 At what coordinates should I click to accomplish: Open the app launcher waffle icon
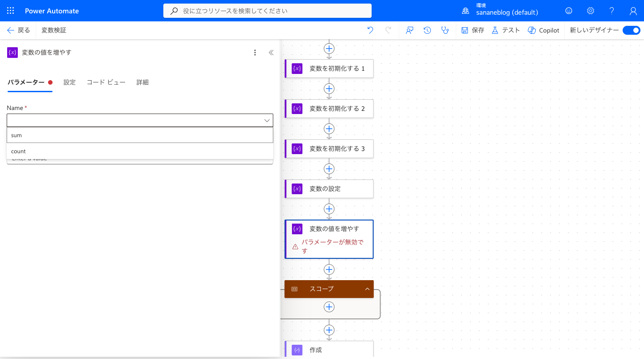click(x=11, y=11)
